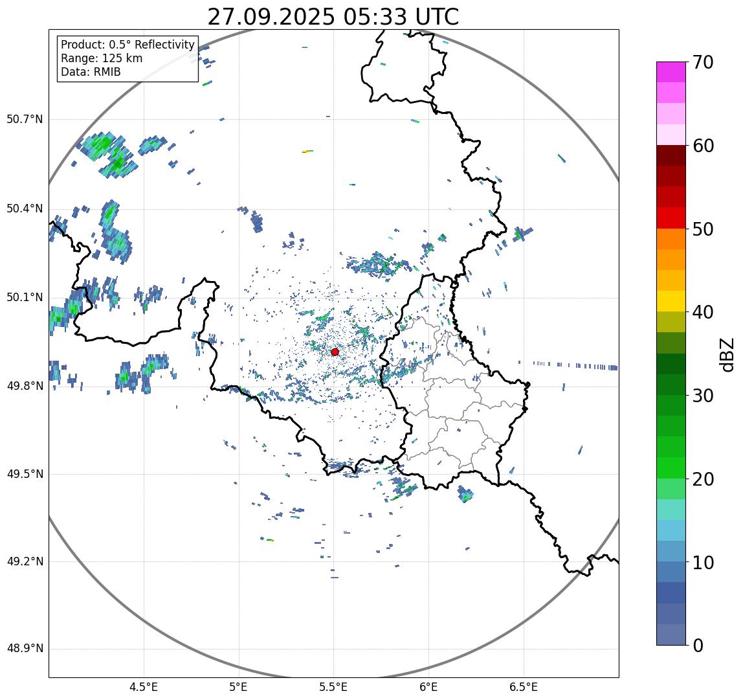Click the 50.1°N latitude label

[x=25, y=298]
